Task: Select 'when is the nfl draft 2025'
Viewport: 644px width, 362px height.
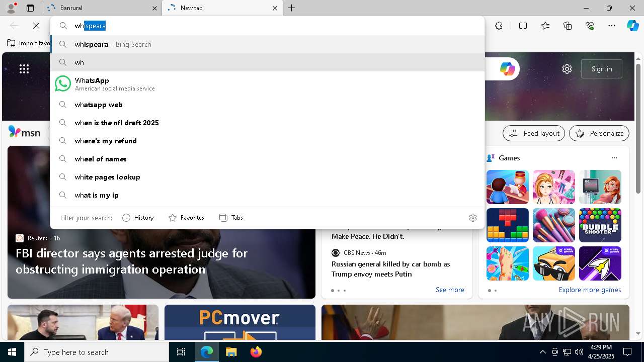Action: [267, 123]
